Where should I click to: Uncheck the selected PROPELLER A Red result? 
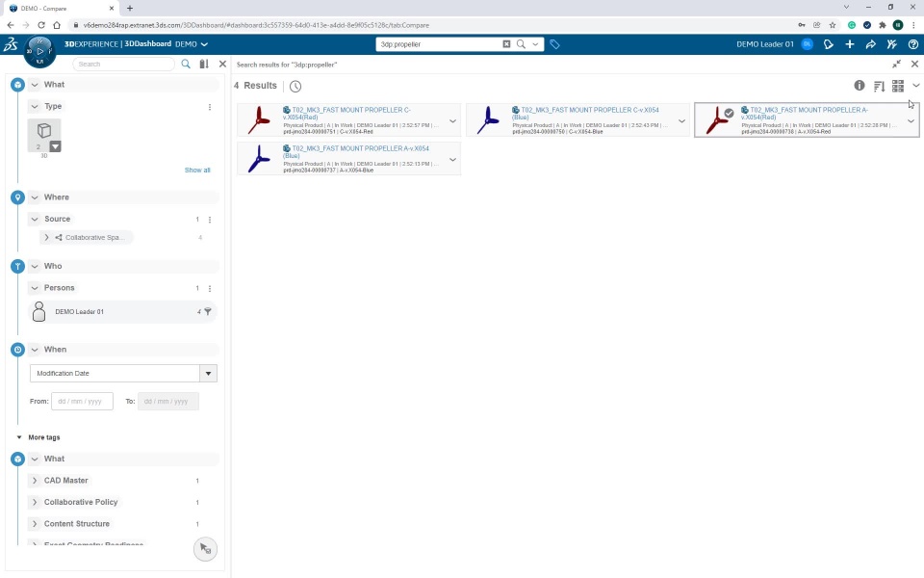(x=729, y=113)
